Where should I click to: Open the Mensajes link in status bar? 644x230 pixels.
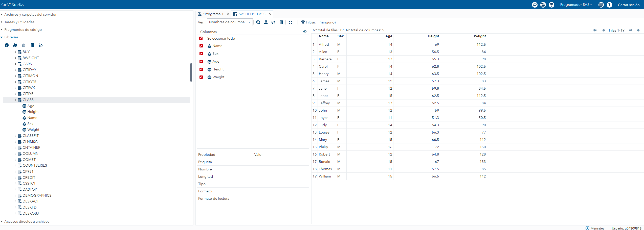(x=597, y=228)
